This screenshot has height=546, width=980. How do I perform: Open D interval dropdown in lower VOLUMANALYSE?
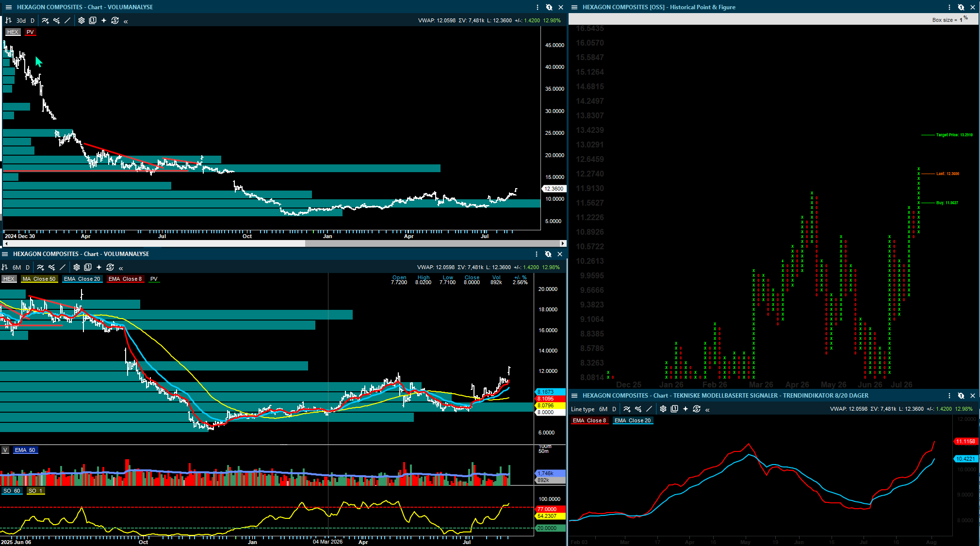(x=28, y=267)
